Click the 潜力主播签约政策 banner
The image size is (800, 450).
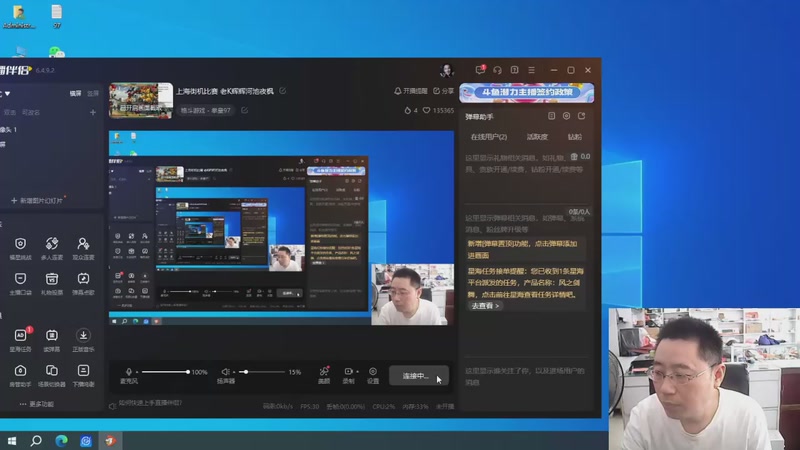pyautogui.click(x=527, y=92)
